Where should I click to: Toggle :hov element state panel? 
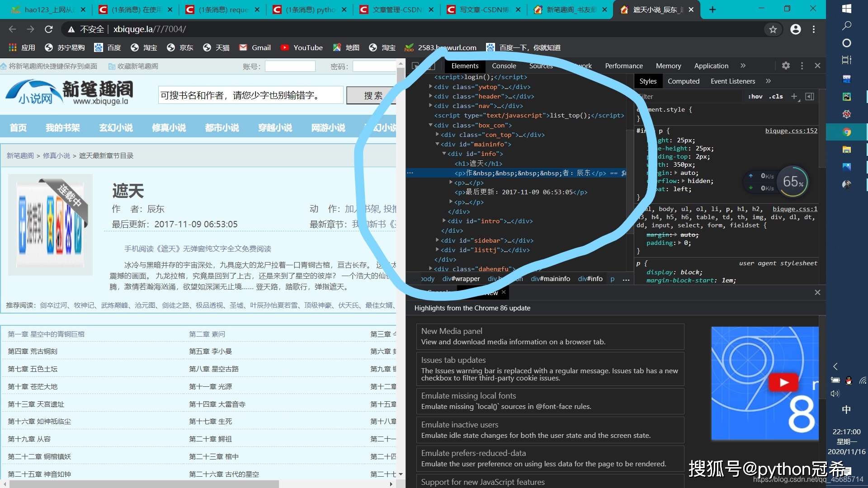point(755,96)
